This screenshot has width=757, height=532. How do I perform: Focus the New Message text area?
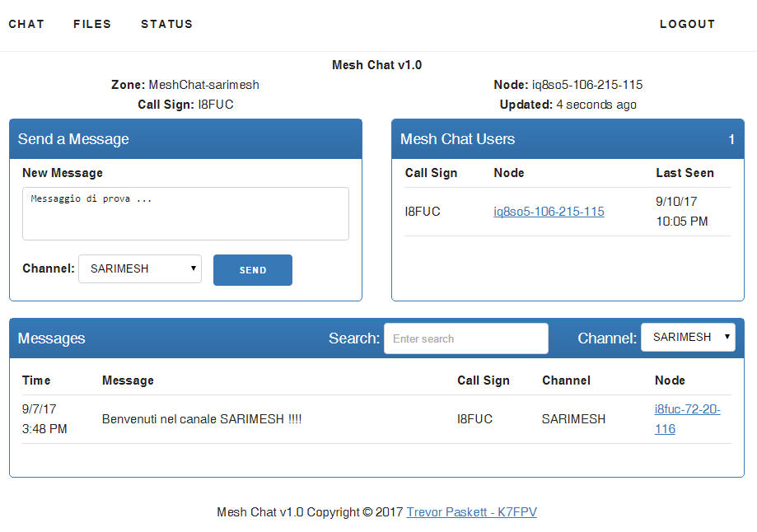pos(185,213)
